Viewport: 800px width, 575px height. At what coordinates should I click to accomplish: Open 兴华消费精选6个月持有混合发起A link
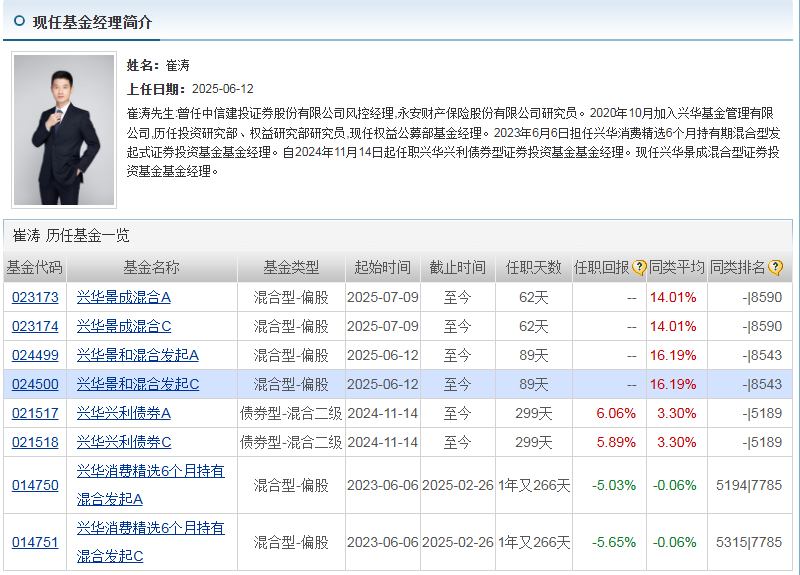point(151,485)
